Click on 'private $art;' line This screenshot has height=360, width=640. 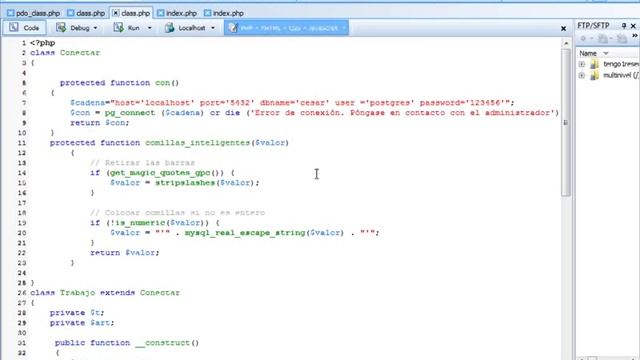82,323
